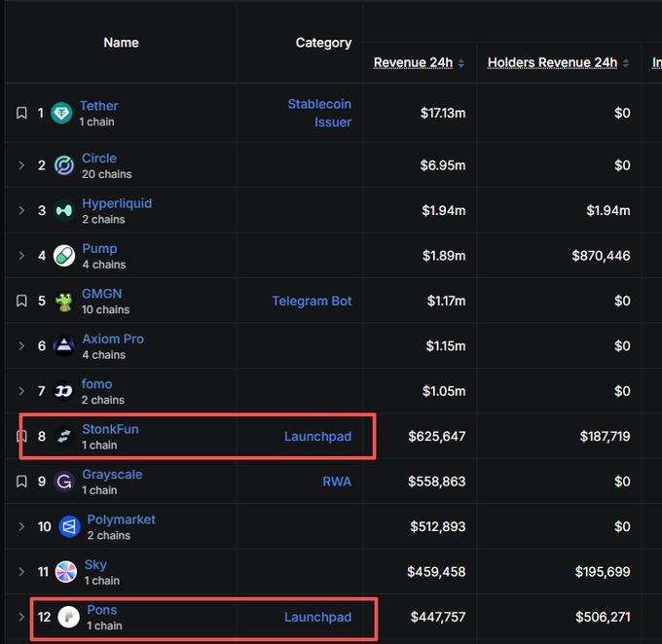662x644 pixels.
Task: Open the Polymarket protocol link
Action: (121, 519)
